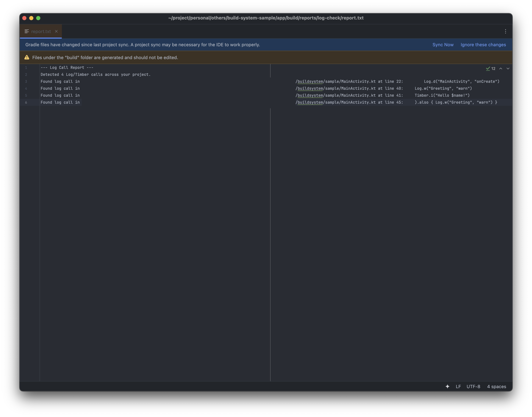Click the file-type icon on report.txt tab
The image size is (532, 417).
click(x=27, y=31)
